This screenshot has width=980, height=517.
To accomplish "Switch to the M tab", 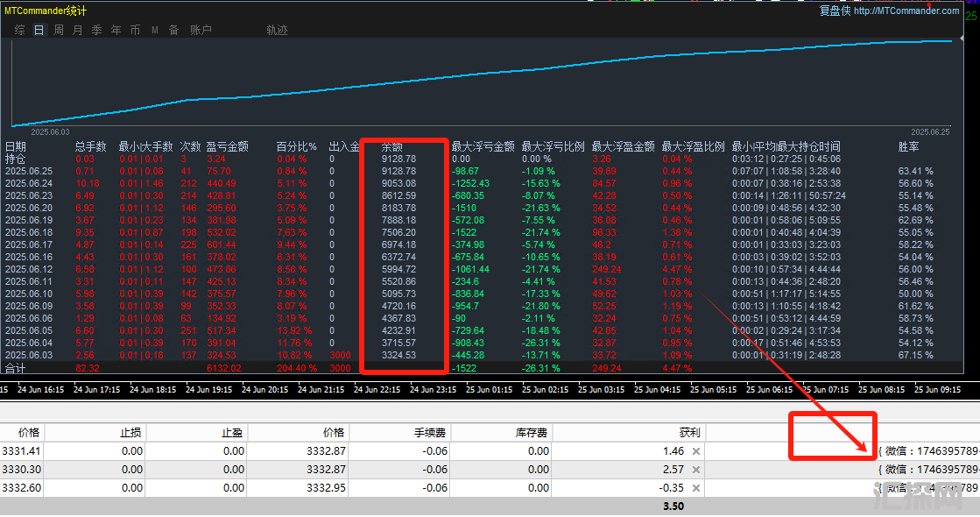I will tap(154, 30).
